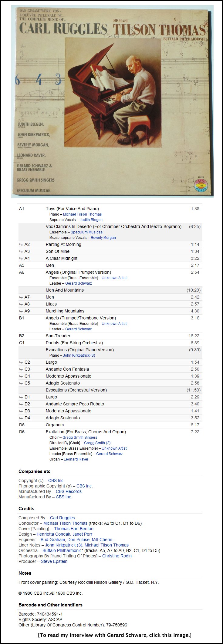Image resolution: width=223 pixels, height=644 pixels.
Task: Select the Rights Society: ASCAP line
Action: click(40, 619)
